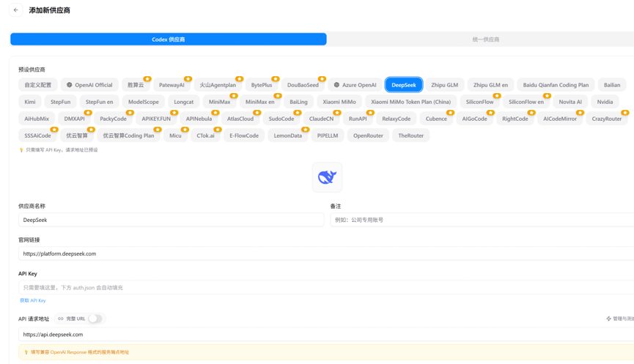The width and height of the screenshot is (634, 364).
Task: Pick the PackyCode preset
Action: (113, 119)
